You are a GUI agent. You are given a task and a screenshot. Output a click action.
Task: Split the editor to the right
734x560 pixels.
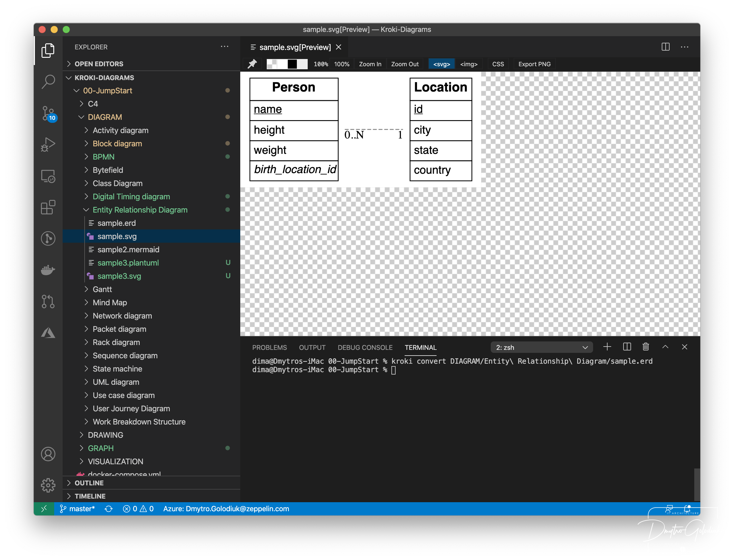tap(665, 47)
